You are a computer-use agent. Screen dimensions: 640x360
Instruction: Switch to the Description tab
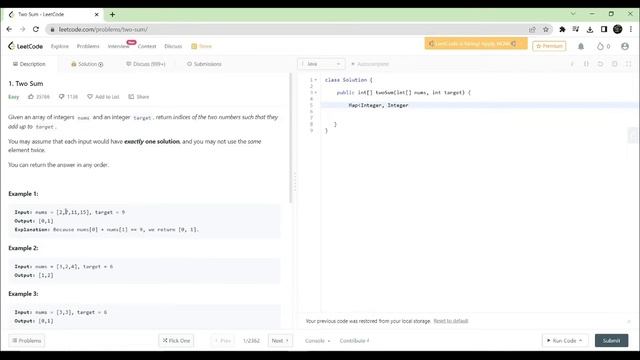click(29, 64)
